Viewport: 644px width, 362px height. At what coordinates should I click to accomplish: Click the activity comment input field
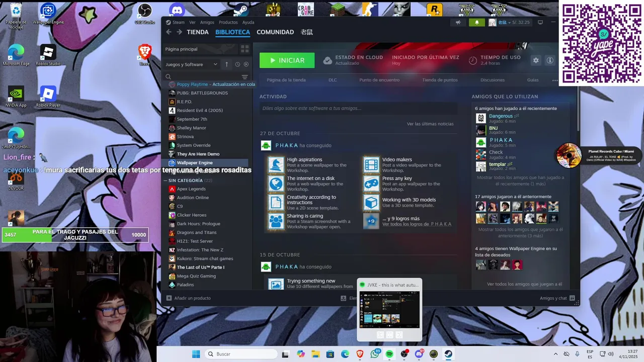(358, 108)
